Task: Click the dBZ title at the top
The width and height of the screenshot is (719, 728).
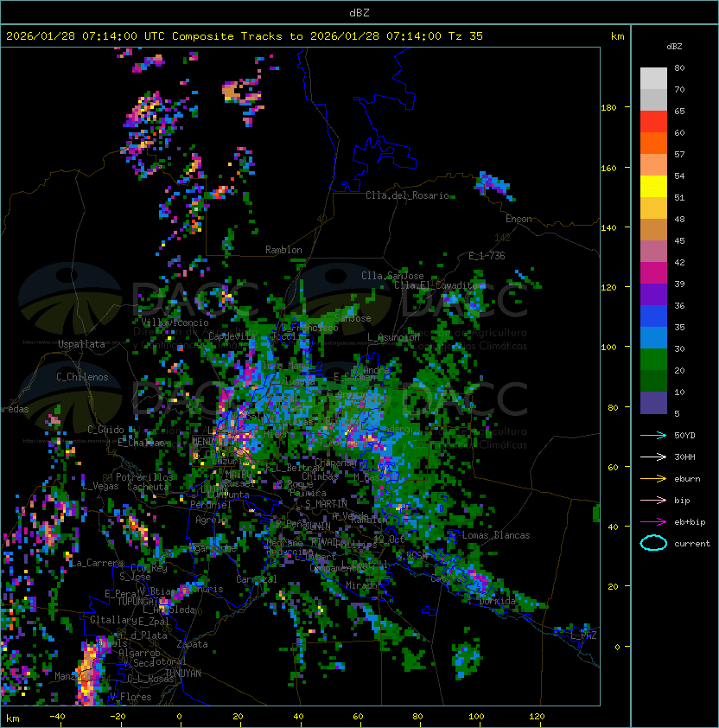Action: (x=359, y=13)
